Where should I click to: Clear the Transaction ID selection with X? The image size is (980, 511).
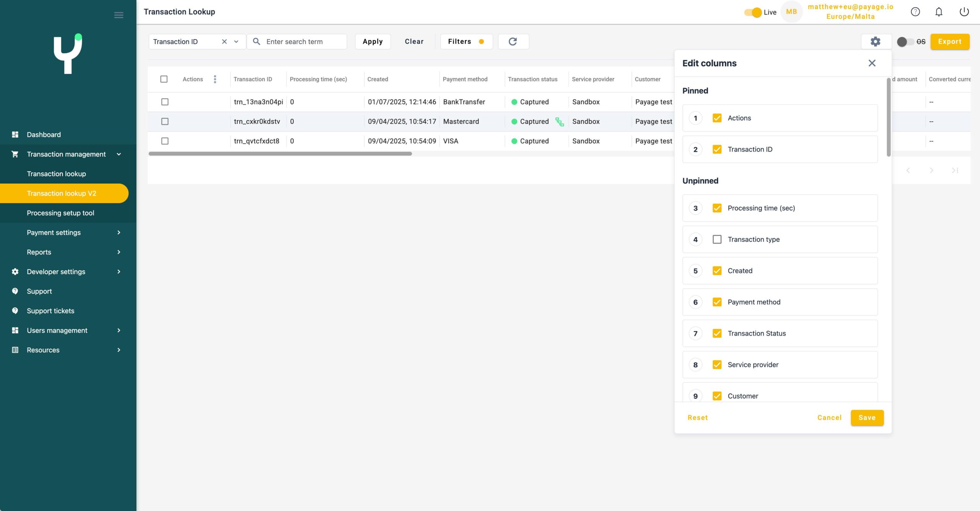[224, 42]
